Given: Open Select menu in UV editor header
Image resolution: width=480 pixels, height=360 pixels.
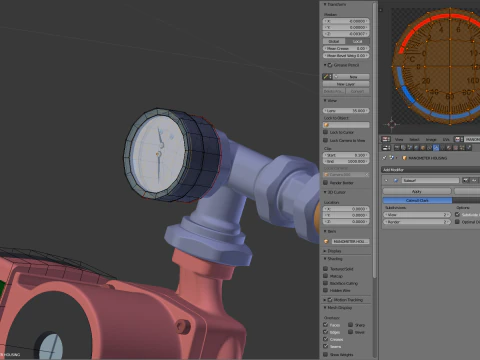Looking at the screenshot, I should pyautogui.click(x=415, y=139).
